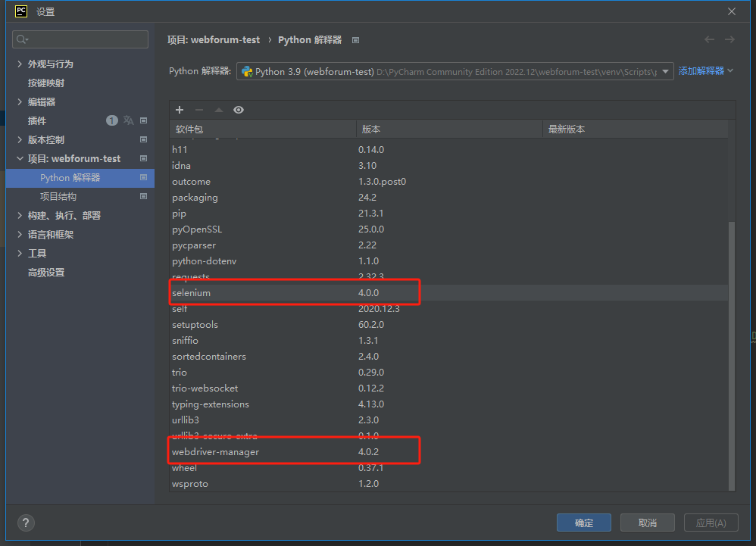Screen dimensions: 756x546
Task: Click the settings search input field
Action: (80, 39)
